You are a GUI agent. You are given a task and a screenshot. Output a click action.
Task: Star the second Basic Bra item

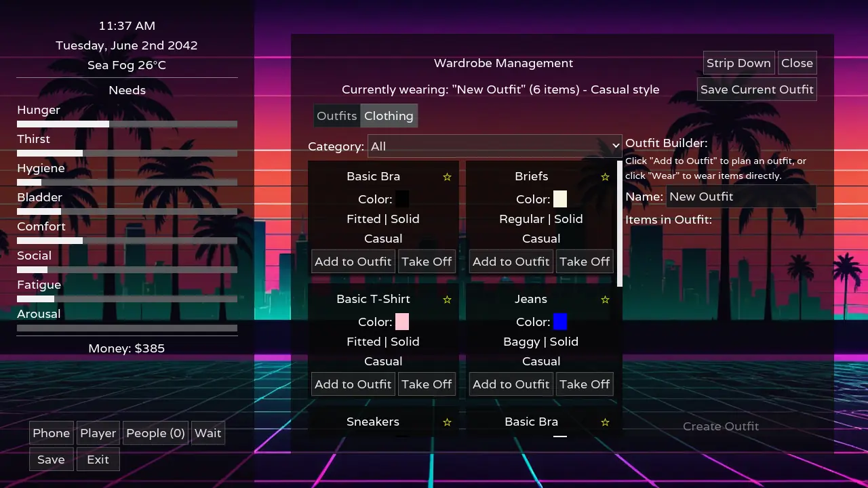pyautogui.click(x=605, y=422)
